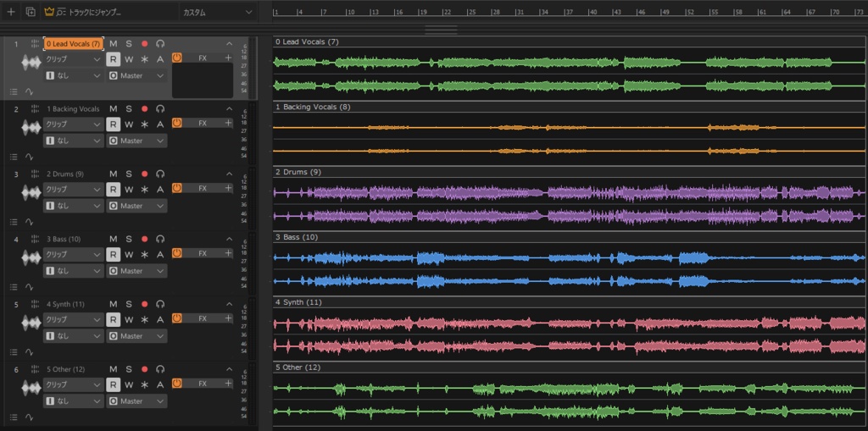This screenshot has height=431, width=868.
Task: Solo the Other track
Action: [129, 369]
